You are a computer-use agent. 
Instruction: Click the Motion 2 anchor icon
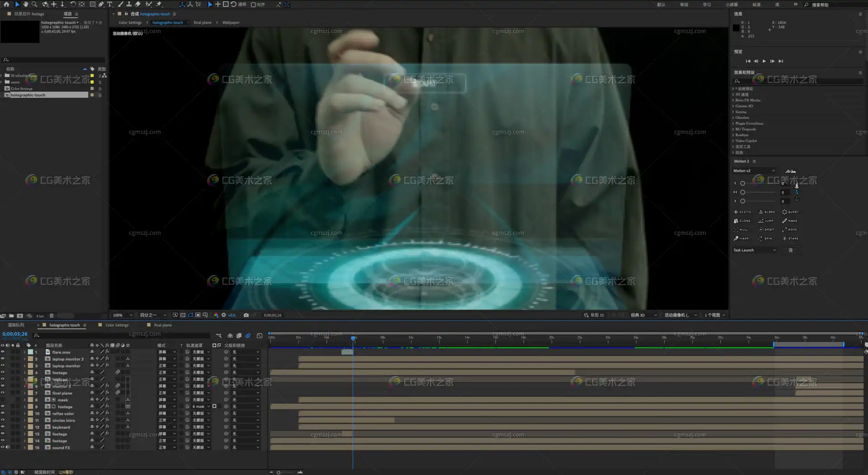click(x=797, y=199)
